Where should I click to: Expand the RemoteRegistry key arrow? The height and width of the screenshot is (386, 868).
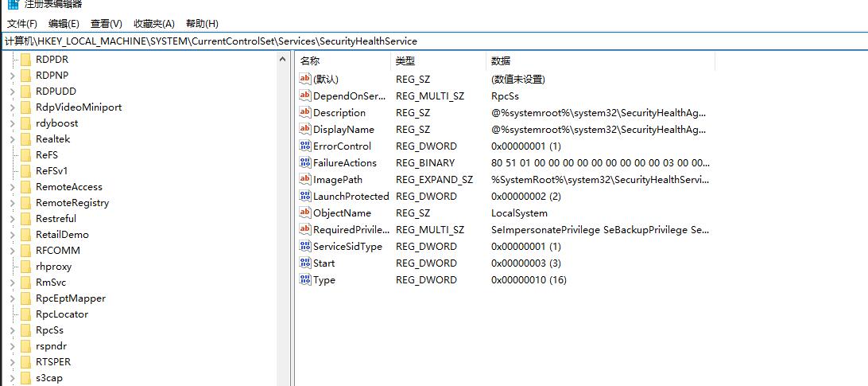click(x=12, y=203)
